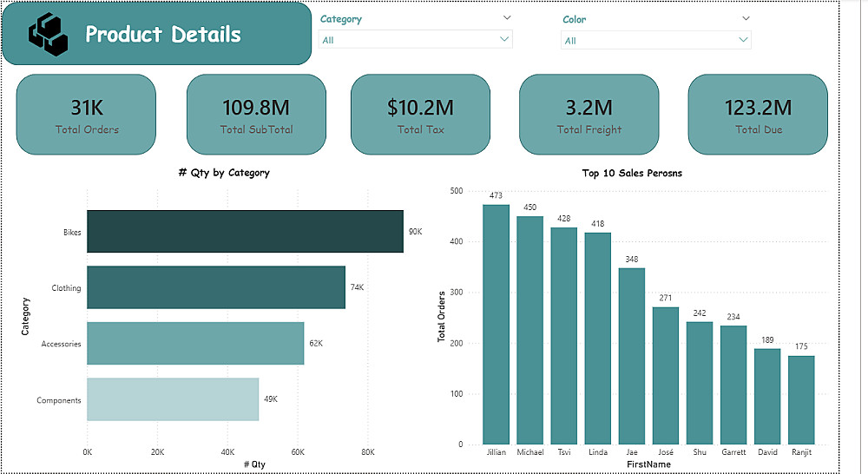868x474 pixels.
Task: Click the bar for José
Action: click(x=666, y=374)
